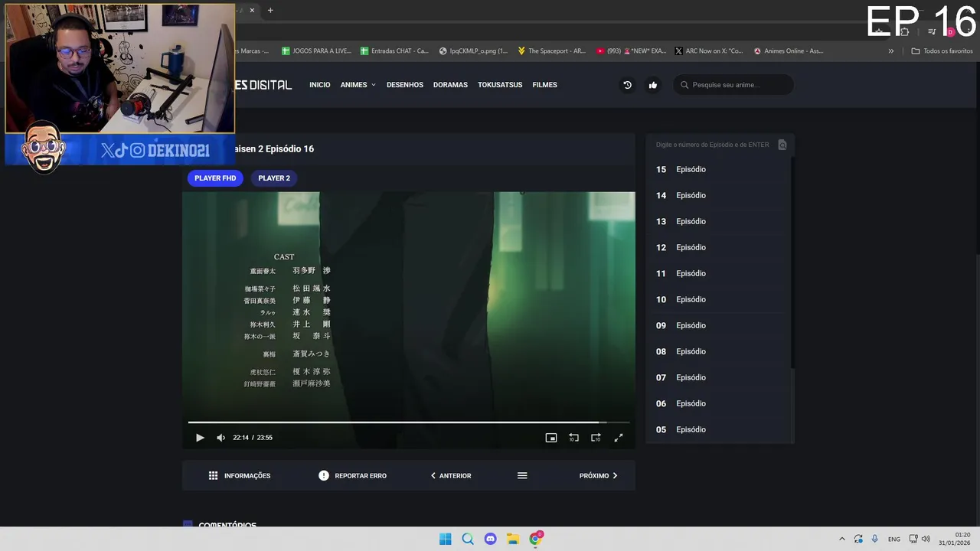The width and height of the screenshot is (980, 551).
Task: Close the current browser tab
Action: [x=252, y=10]
